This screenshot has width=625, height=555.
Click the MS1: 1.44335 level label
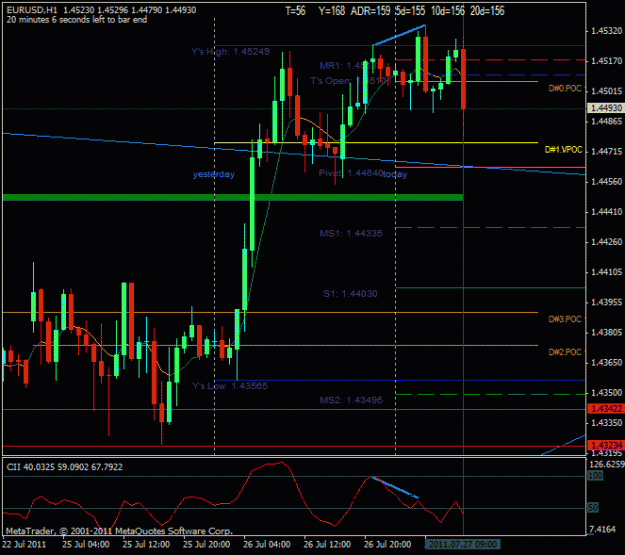tap(351, 233)
